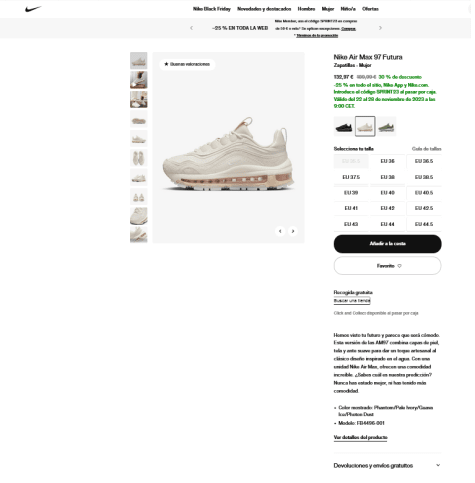Show next promo banner message
Screen dimensions: 475x483
pos(380,28)
